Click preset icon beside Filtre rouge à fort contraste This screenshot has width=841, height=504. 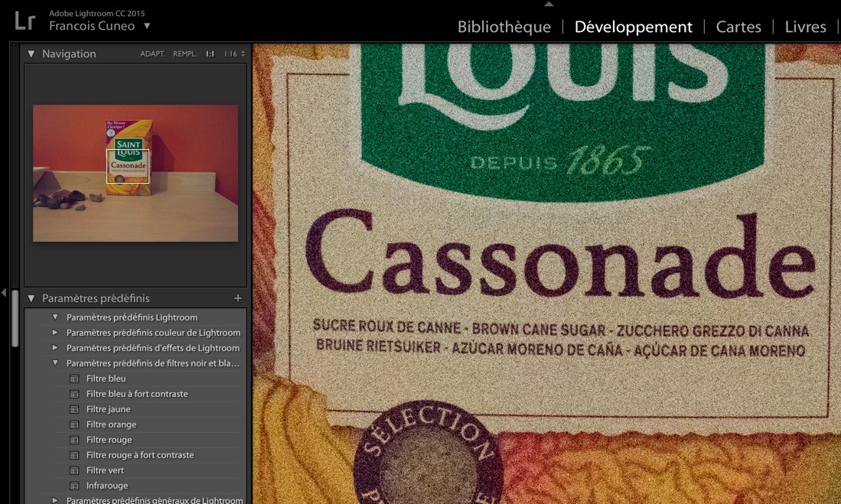(x=74, y=455)
